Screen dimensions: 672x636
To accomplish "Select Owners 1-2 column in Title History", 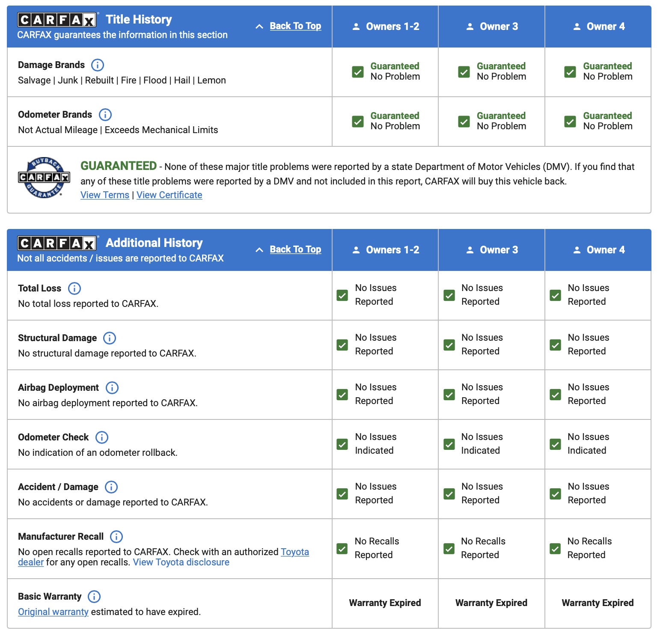I will click(385, 27).
